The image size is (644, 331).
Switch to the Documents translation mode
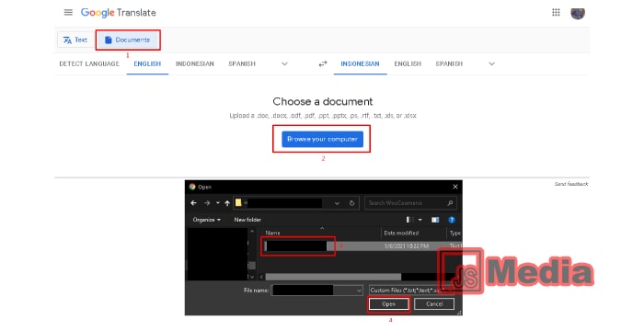[x=128, y=40]
